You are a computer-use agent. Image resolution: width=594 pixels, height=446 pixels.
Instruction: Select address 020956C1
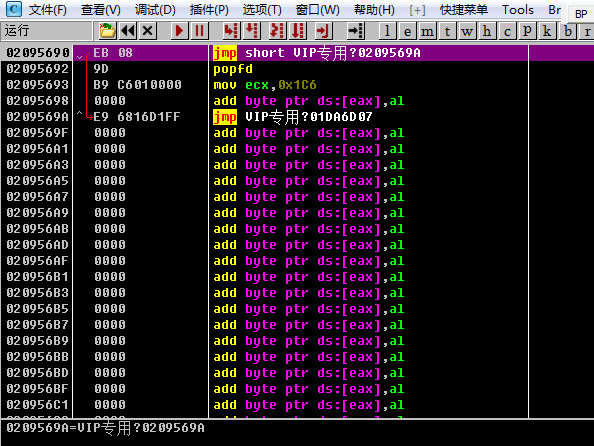[38, 405]
